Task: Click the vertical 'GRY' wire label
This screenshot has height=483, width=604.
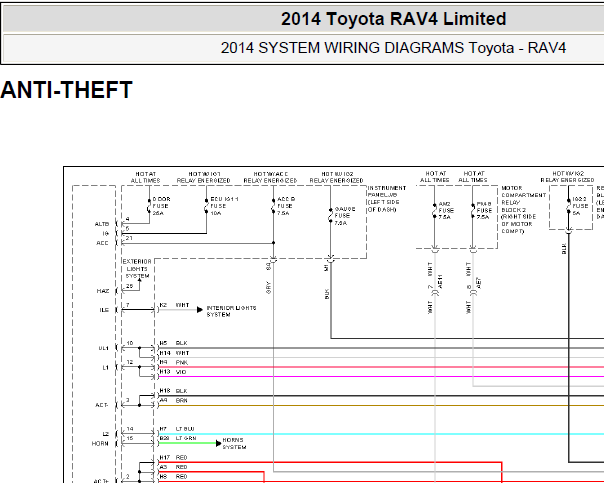Action: pyautogui.click(x=268, y=287)
